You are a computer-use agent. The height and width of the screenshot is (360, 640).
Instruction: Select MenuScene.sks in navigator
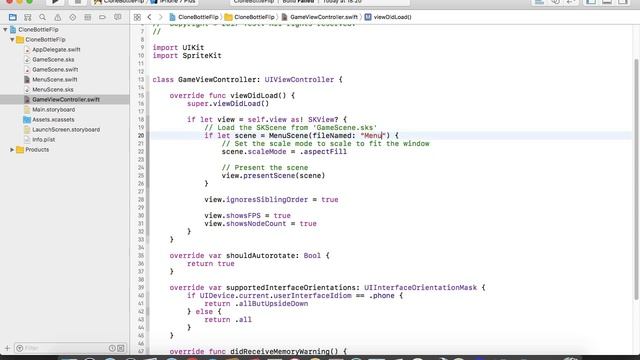(53, 90)
